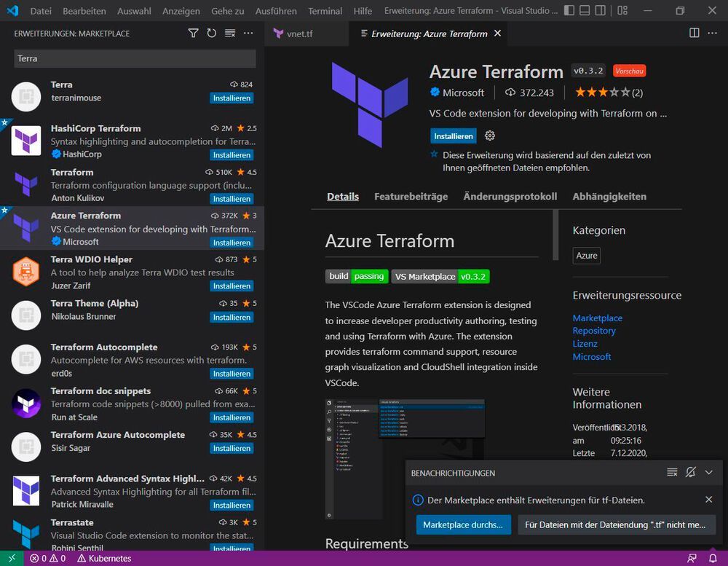The width and height of the screenshot is (728, 566).
Task: Click the filter extensions icon
Action: 193,33
